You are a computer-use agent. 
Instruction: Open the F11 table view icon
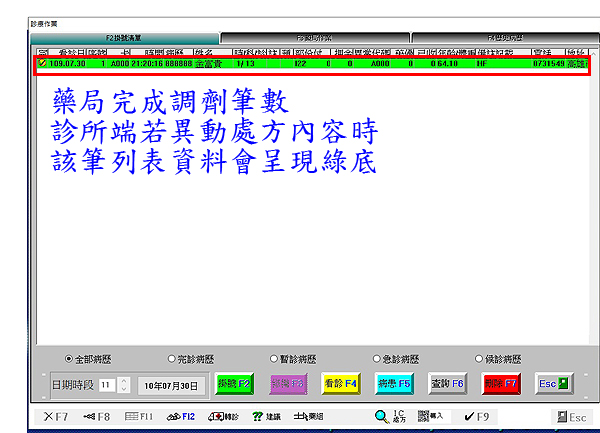[139, 415]
